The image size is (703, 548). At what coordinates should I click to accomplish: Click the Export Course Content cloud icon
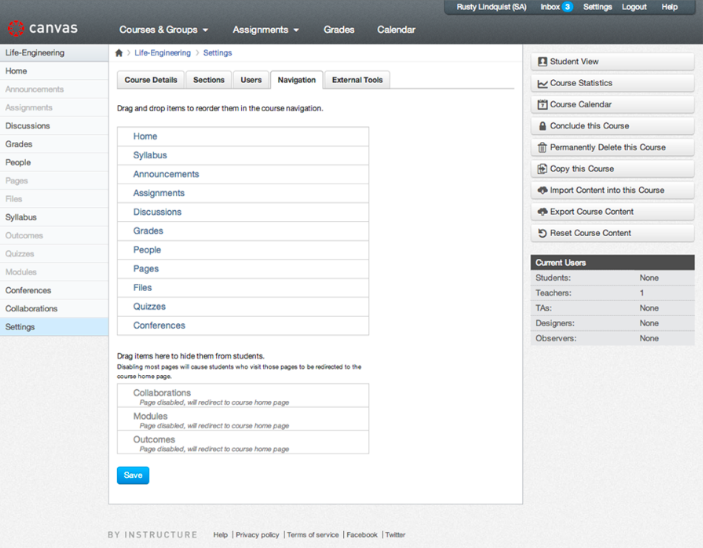[542, 212]
